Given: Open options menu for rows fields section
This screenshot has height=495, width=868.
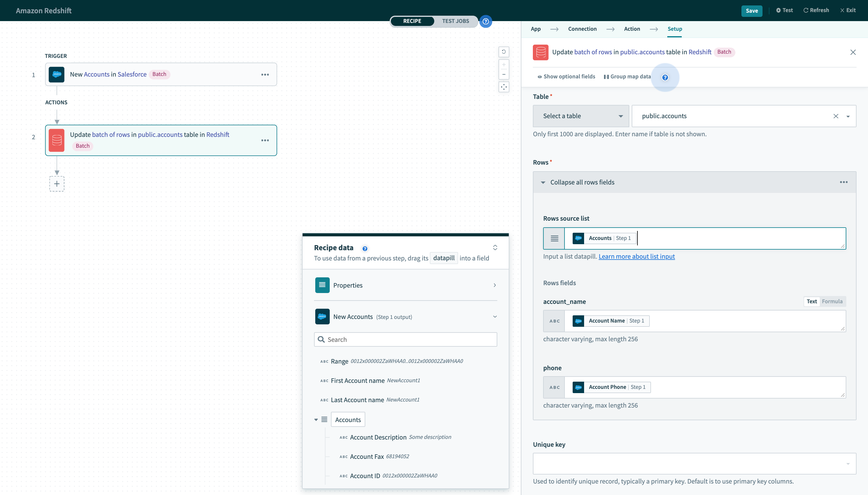Looking at the screenshot, I should point(844,182).
